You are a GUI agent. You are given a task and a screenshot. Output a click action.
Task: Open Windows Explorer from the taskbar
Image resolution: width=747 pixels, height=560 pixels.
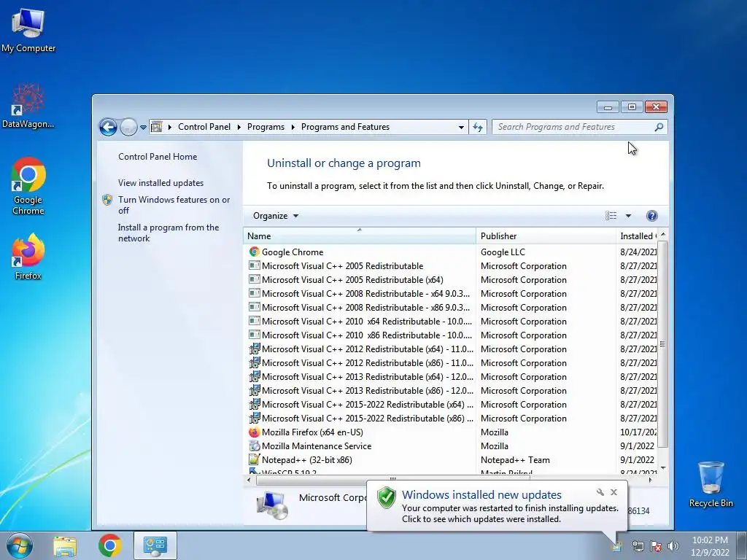(65, 545)
